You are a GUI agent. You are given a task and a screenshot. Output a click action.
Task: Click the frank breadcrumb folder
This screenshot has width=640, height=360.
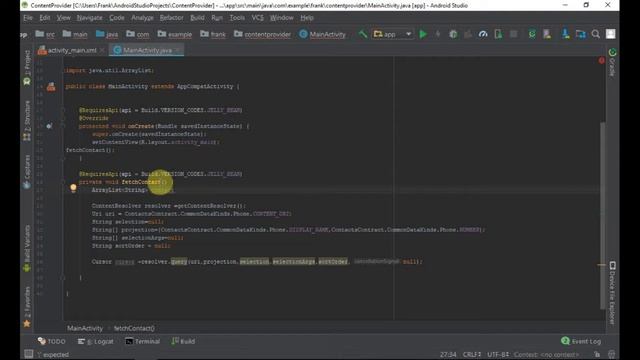(x=213, y=34)
